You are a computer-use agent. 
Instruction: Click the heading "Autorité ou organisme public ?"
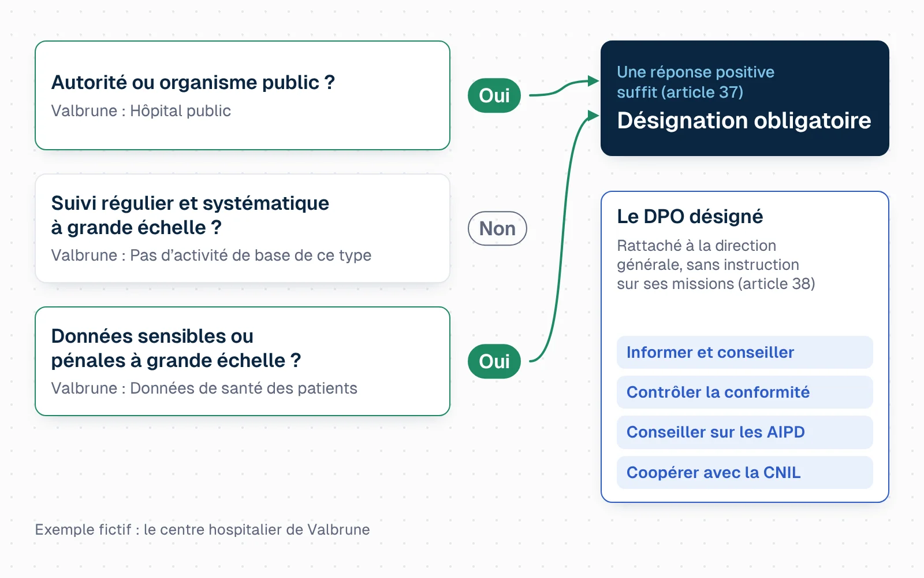[x=193, y=83]
